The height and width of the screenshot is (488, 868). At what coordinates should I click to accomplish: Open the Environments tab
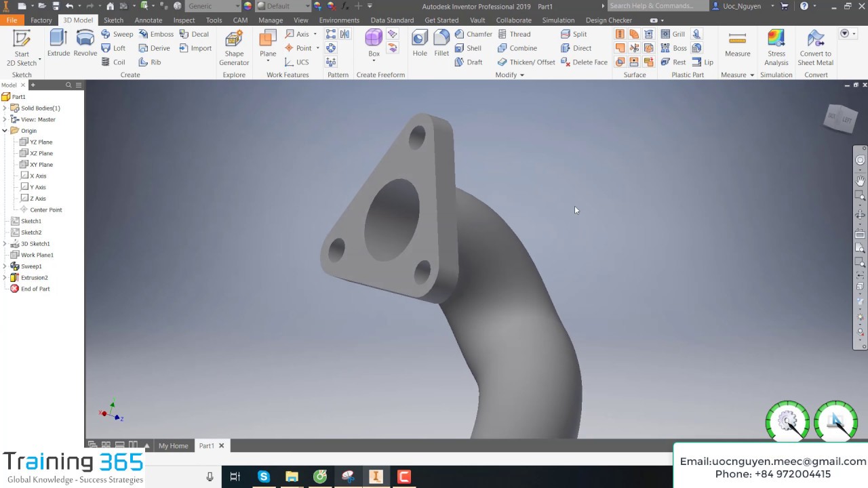339,20
